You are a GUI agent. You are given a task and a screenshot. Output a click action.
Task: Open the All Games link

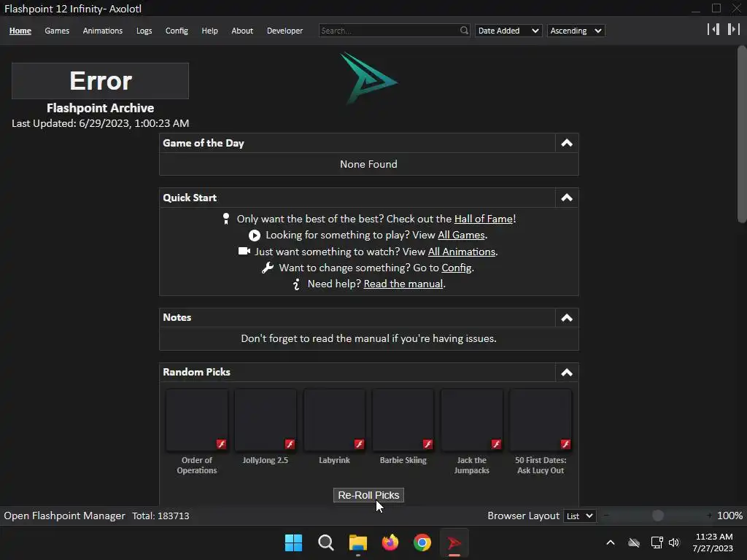click(x=461, y=235)
